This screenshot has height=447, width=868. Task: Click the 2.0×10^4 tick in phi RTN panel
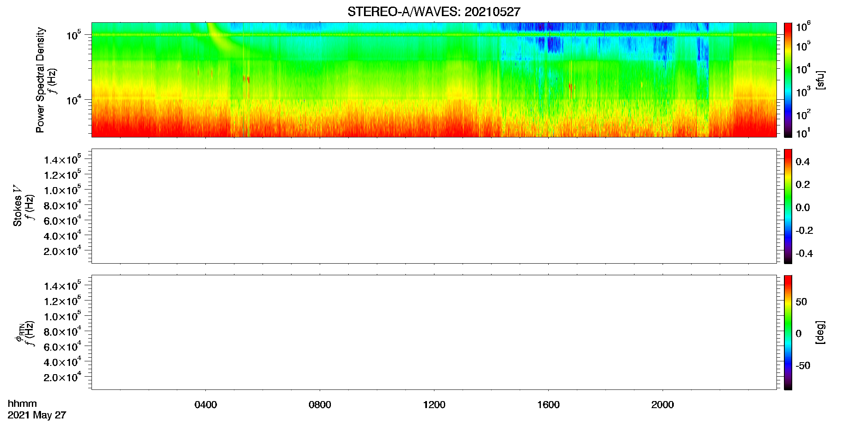tap(63, 377)
